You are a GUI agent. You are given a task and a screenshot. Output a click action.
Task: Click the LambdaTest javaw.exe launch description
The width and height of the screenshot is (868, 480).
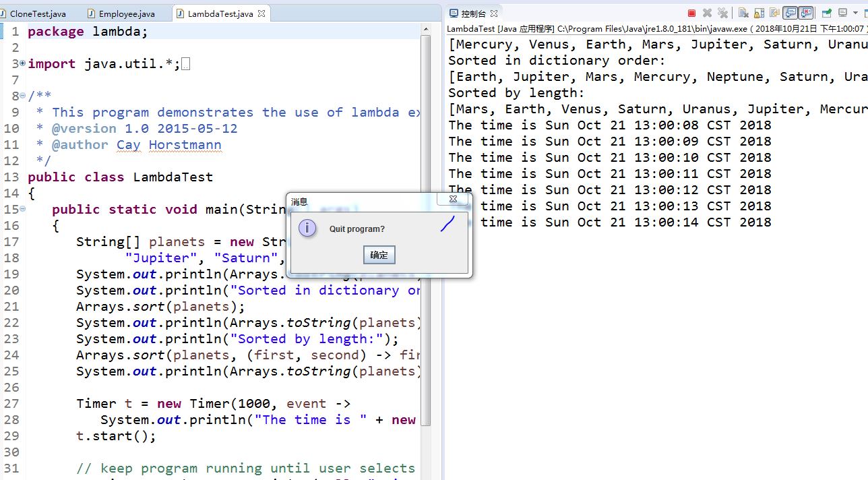tap(657, 28)
